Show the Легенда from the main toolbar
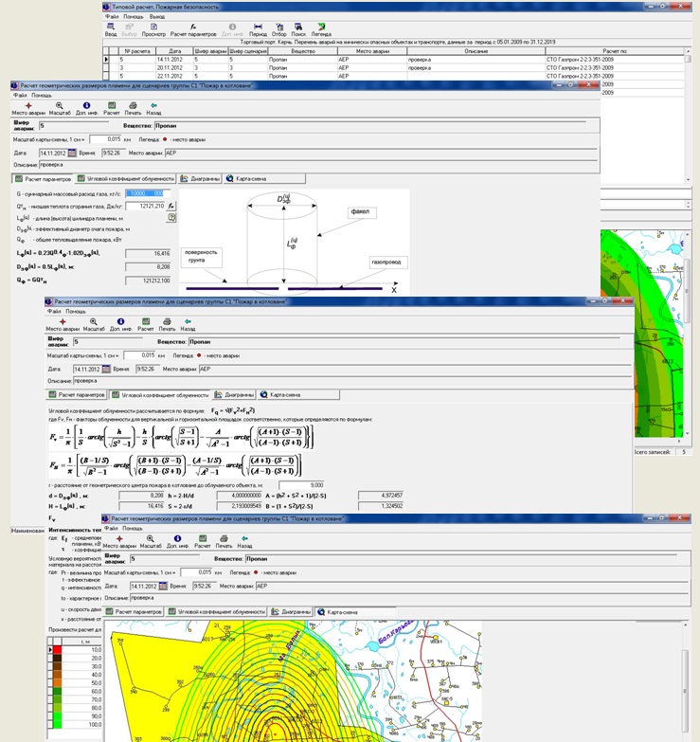The image size is (700, 742). click(x=322, y=31)
